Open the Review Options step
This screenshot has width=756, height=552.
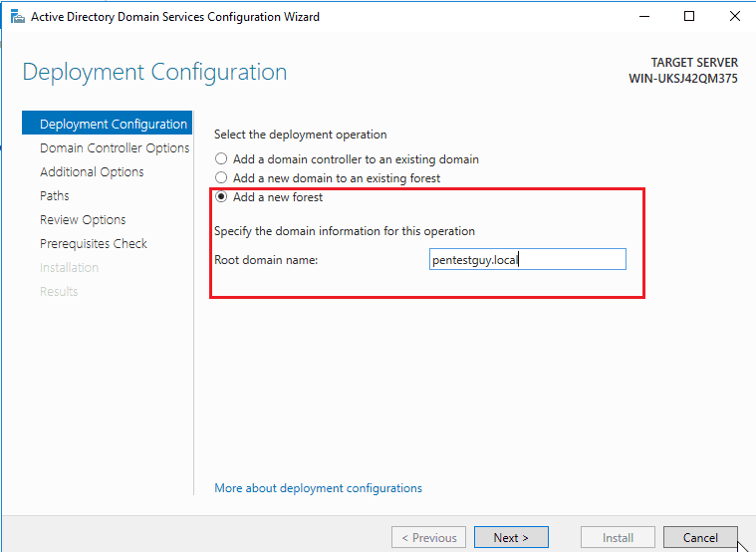coord(83,219)
